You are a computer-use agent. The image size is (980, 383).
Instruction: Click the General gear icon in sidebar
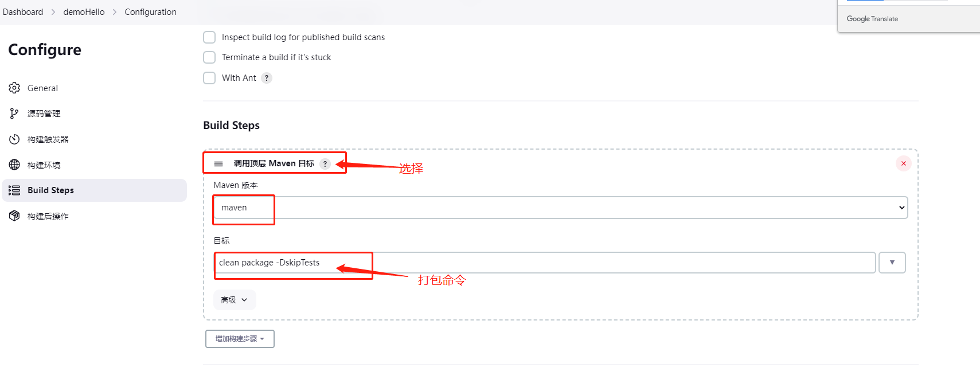coord(14,88)
